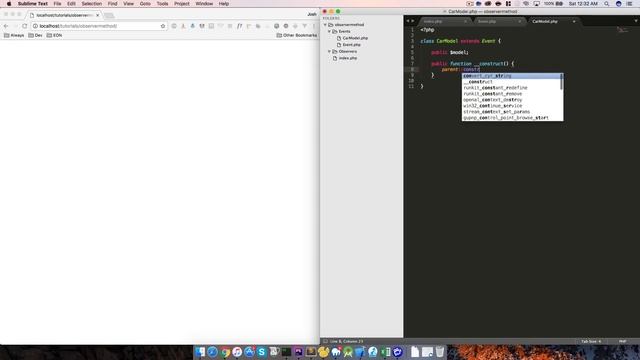Click the autocomplete popup scrollbar
Image resolution: width=640 pixels, height=360 pixels.
pos(562,82)
